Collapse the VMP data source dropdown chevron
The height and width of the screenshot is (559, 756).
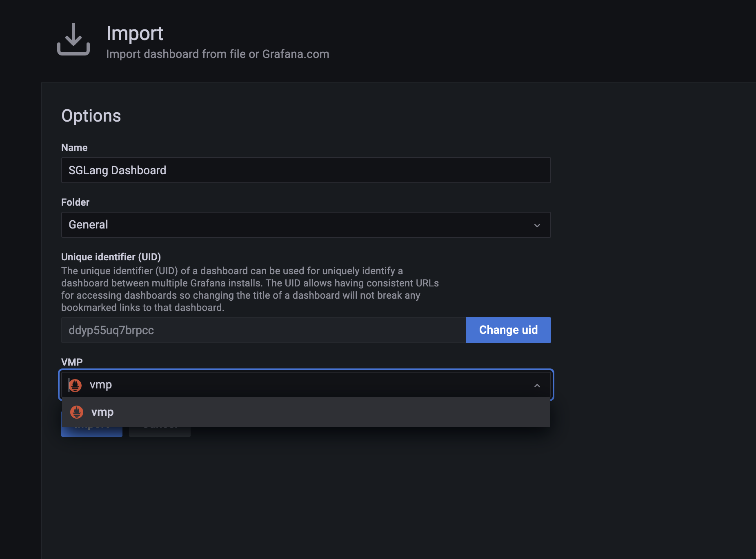537,386
